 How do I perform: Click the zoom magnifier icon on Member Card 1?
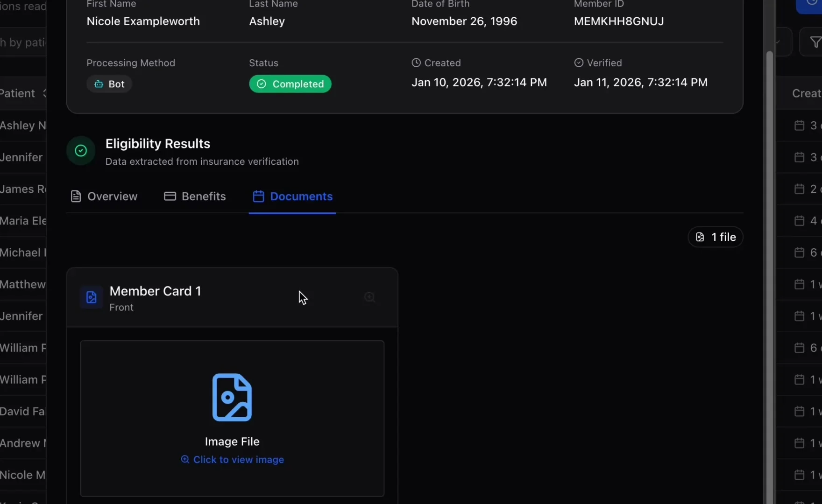[x=369, y=297]
